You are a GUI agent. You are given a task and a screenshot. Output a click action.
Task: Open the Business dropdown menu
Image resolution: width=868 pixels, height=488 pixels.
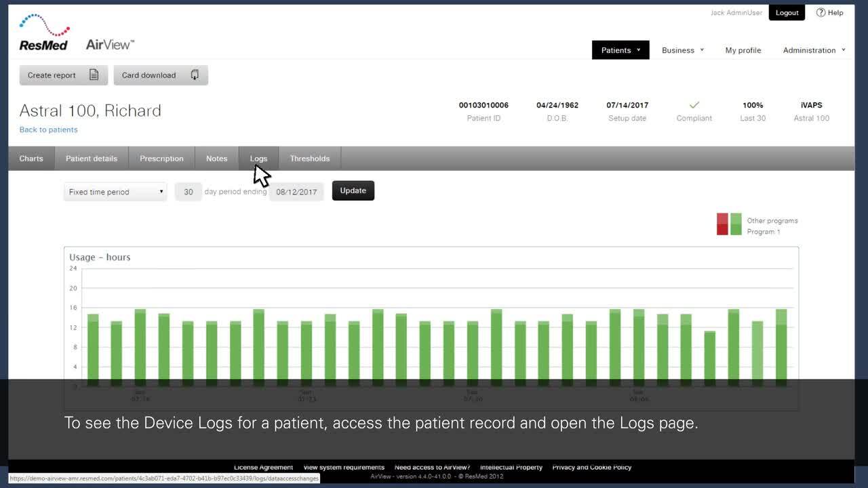click(x=683, y=50)
